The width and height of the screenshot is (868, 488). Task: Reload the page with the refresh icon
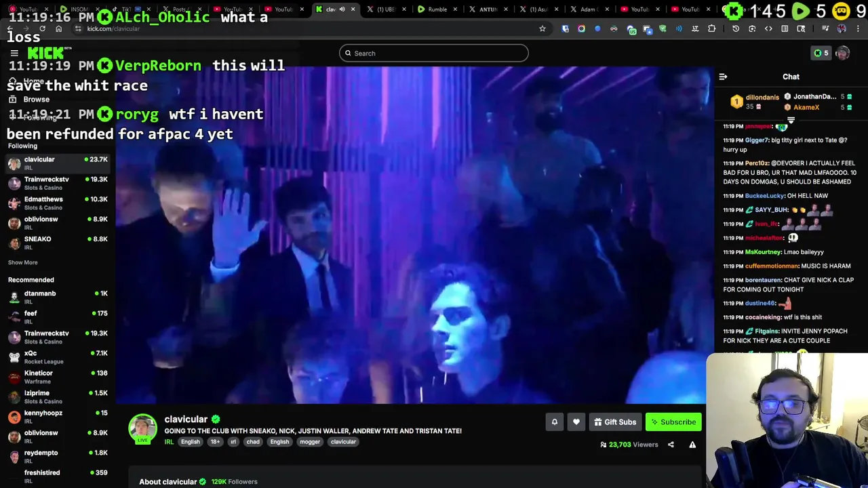[x=42, y=28]
